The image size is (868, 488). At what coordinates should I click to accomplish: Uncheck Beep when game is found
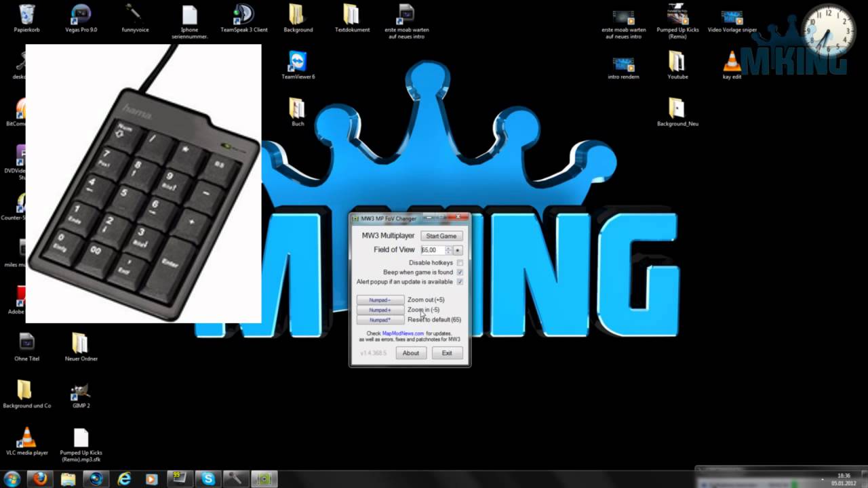click(x=460, y=272)
